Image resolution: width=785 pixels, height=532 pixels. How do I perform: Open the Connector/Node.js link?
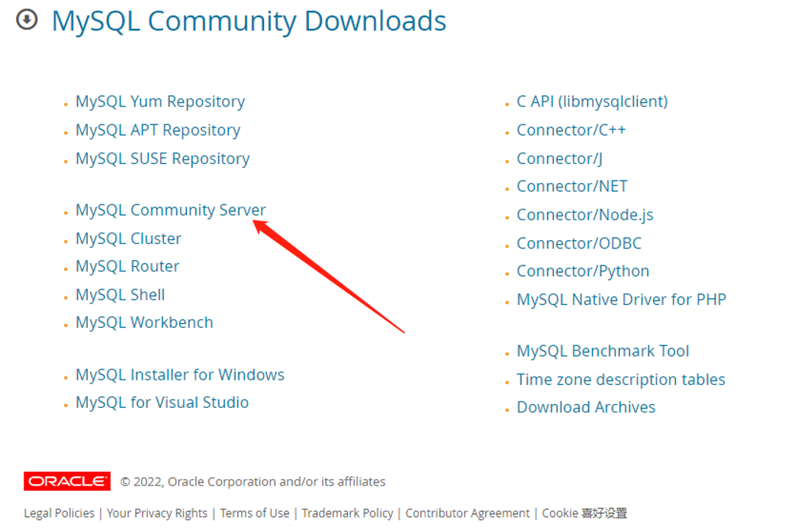tap(584, 214)
